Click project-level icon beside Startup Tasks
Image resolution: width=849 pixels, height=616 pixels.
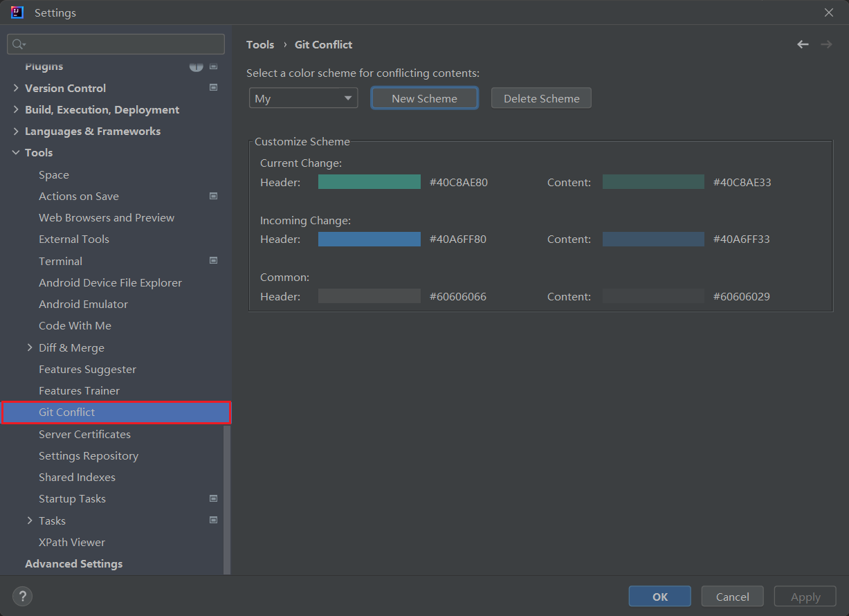(213, 498)
